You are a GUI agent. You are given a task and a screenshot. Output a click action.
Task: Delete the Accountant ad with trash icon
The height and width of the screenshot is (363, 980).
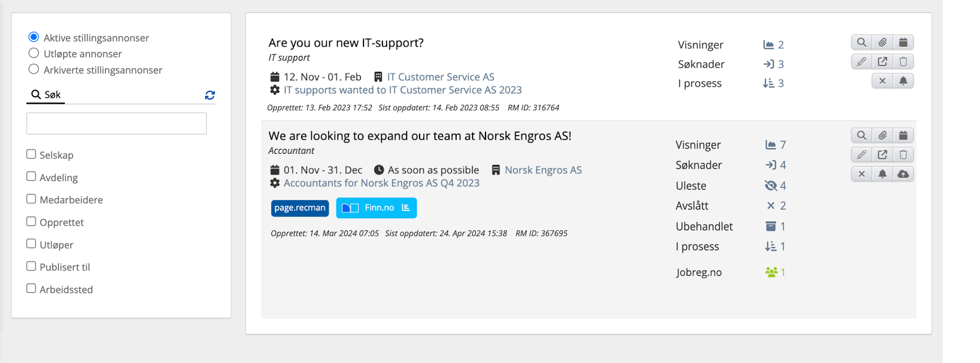pyautogui.click(x=903, y=155)
